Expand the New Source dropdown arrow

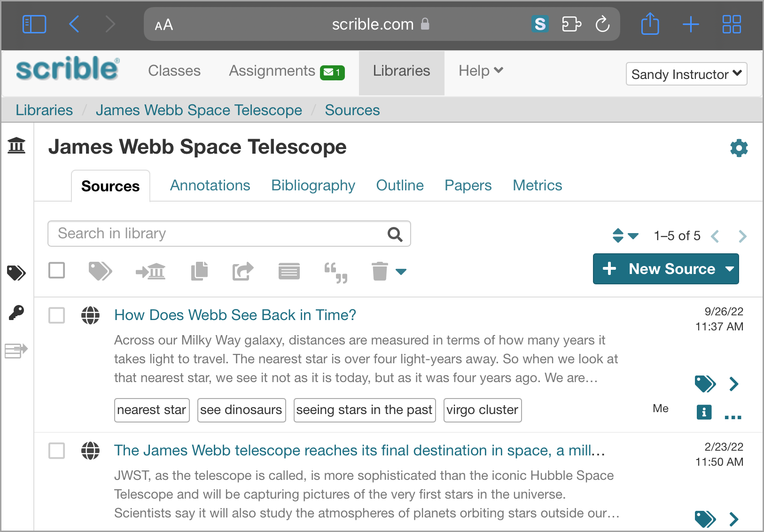tap(729, 269)
